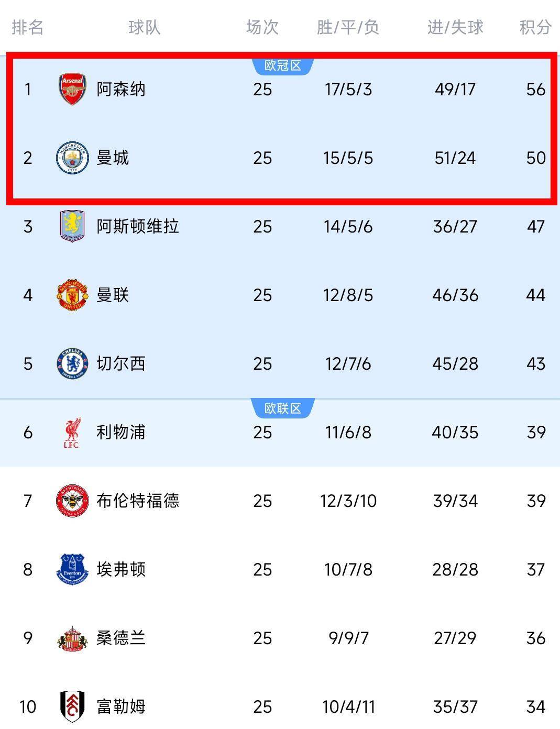Click the Manchester City club crest
Screen dimensions: 560x729
pyautogui.click(x=72, y=158)
